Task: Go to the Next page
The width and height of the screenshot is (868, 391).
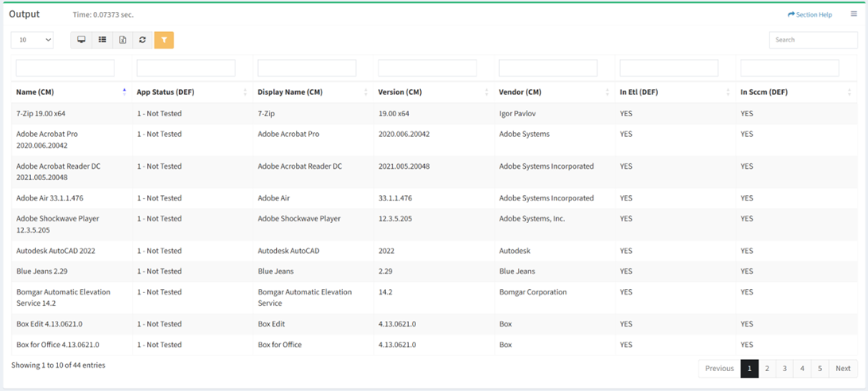Action: pyautogui.click(x=843, y=368)
